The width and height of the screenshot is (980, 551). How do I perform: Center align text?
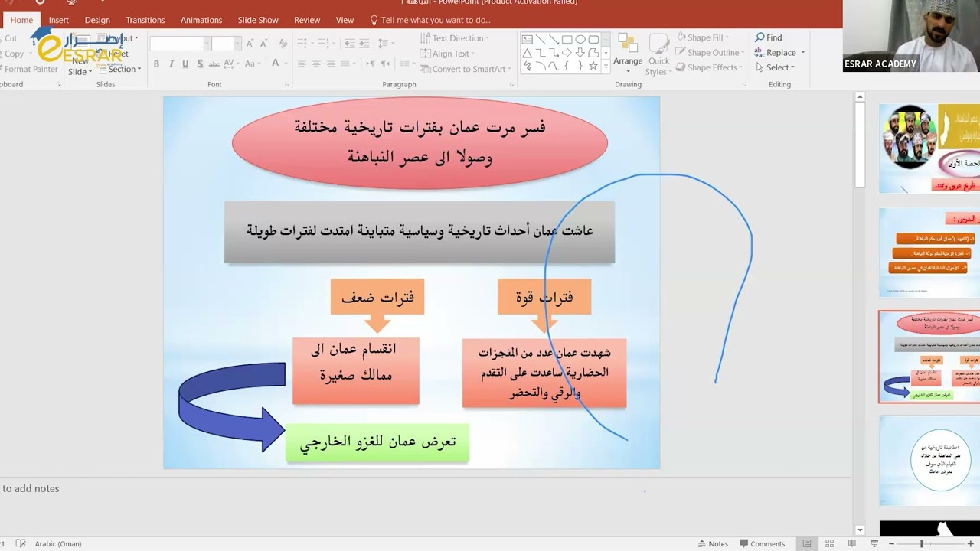[x=316, y=64]
